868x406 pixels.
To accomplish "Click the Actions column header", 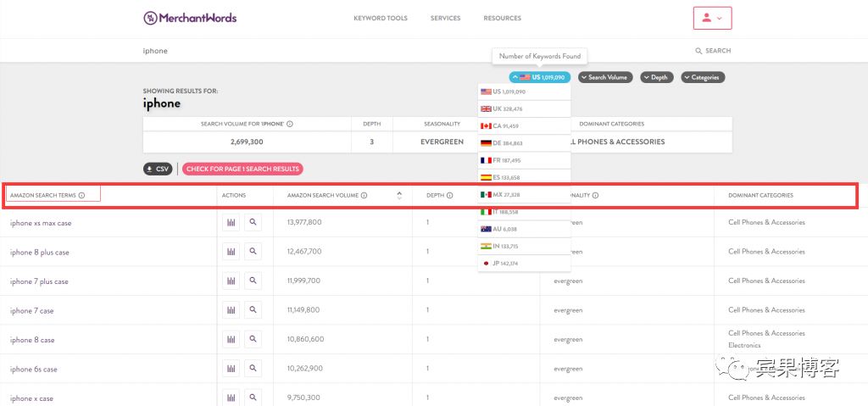I will pyautogui.click(x=234, y=196).
